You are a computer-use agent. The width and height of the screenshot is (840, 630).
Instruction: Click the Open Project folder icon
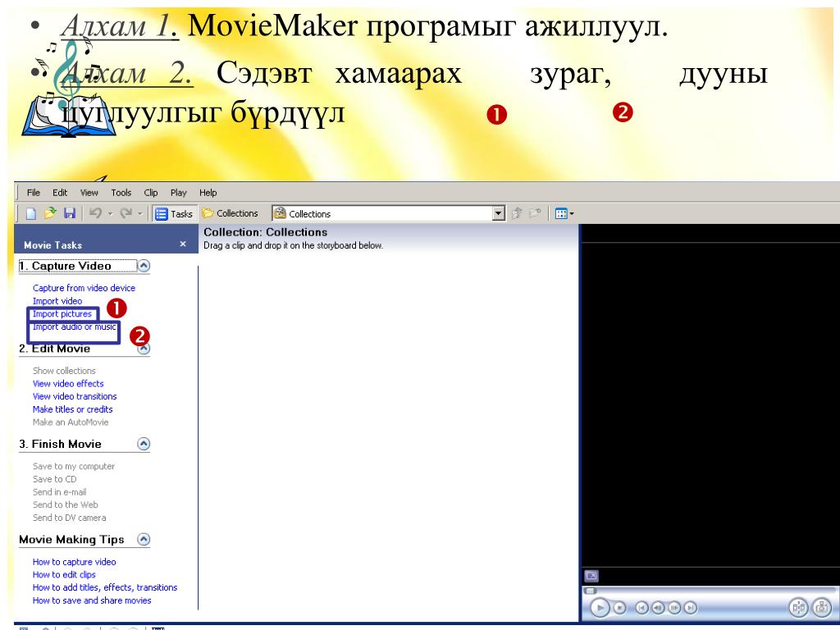click(x=50, y=213)
